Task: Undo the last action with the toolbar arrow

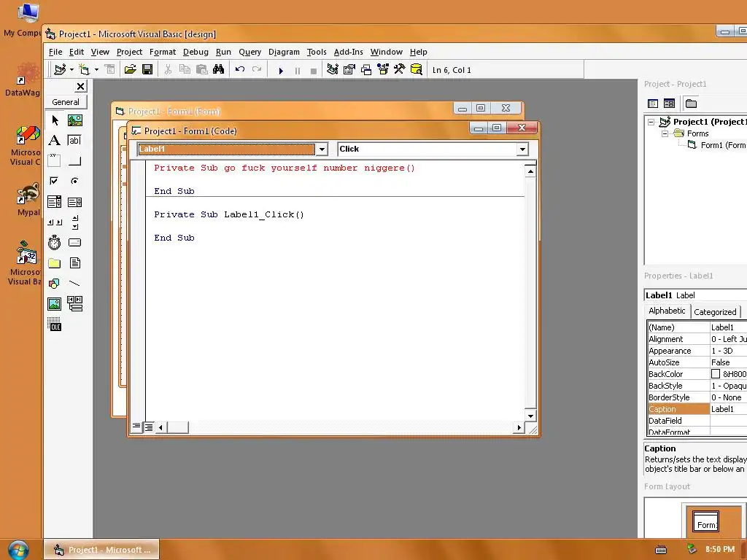Action: coord(239,69)
